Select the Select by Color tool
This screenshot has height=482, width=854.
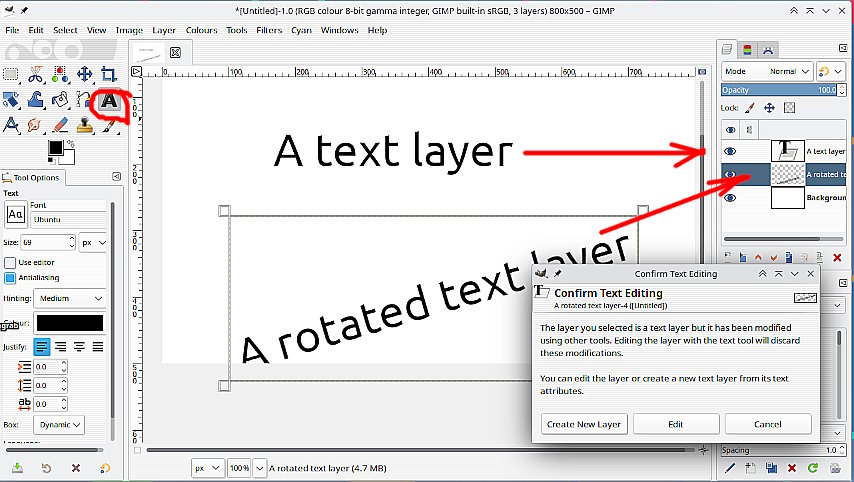[x=60, y=74]
